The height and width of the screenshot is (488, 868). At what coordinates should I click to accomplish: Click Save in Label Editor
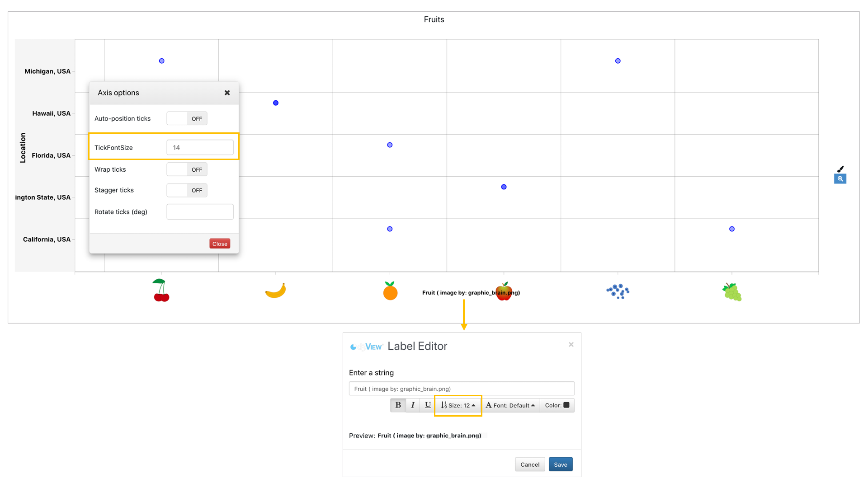[560, 465]
